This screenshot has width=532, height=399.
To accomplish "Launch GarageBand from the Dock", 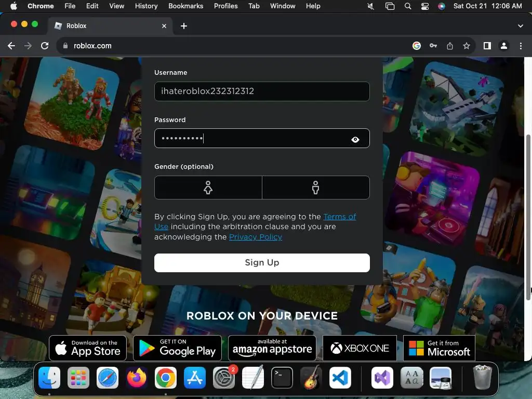I will click(311, 378).
